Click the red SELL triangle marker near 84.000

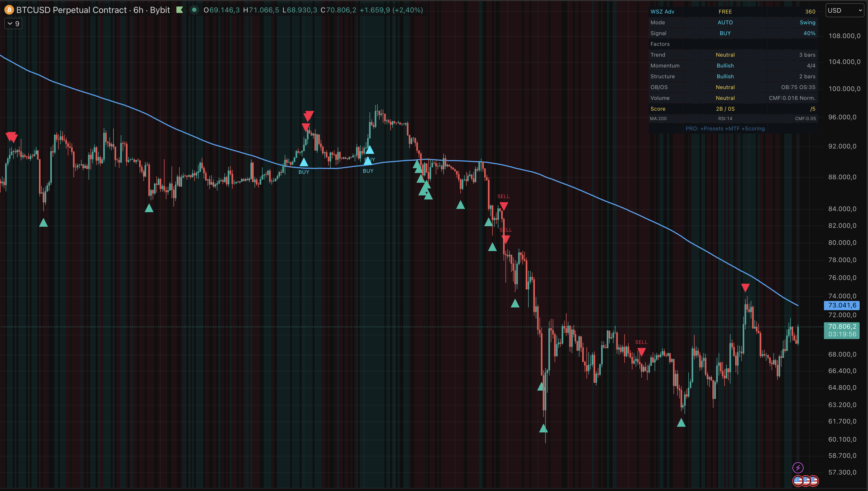pos(504,205)
